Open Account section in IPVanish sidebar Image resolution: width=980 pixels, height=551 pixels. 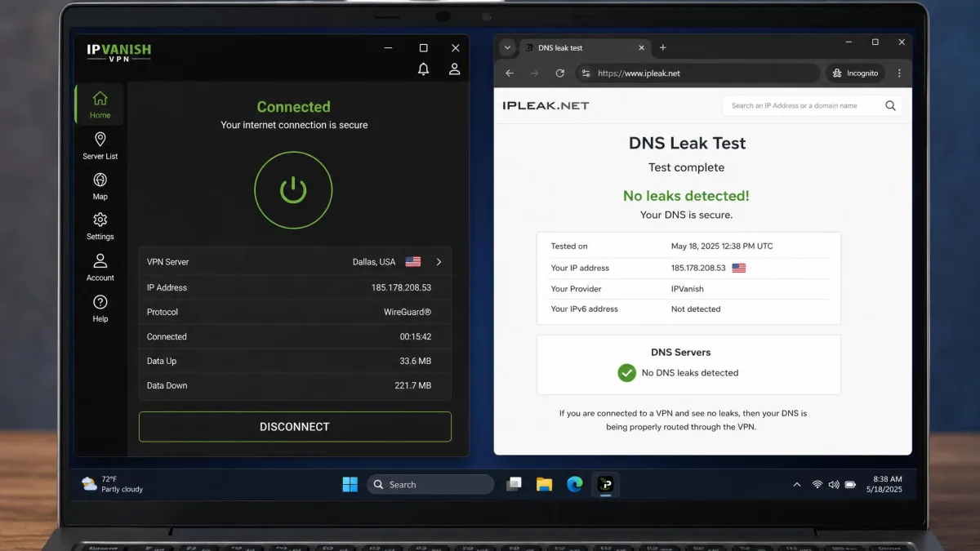click(100, 267)
